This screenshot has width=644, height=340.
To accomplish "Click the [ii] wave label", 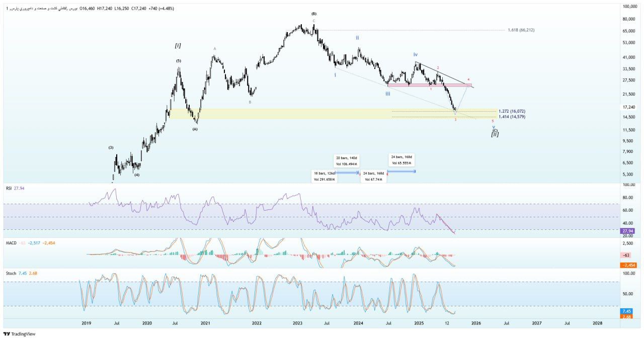I will (495, 134).
